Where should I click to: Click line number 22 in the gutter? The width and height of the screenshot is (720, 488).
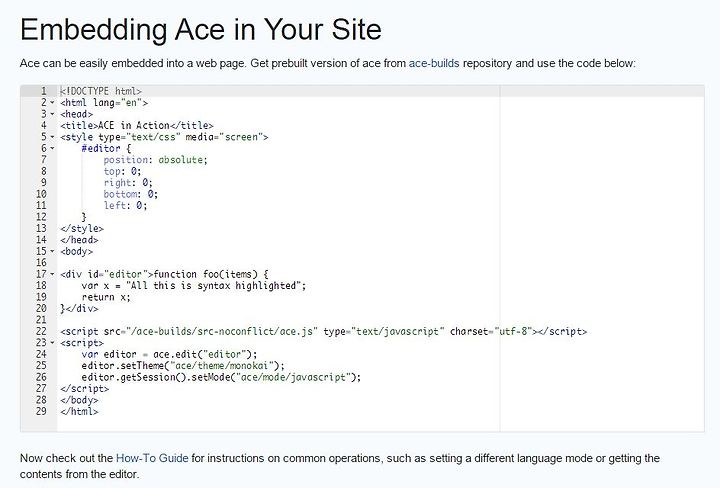41,331
